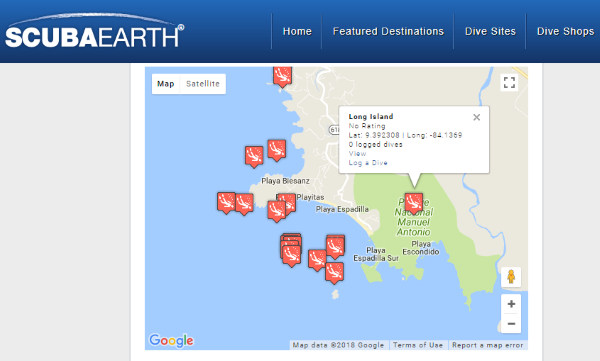Close the Long Island info popup

point(476,117)
